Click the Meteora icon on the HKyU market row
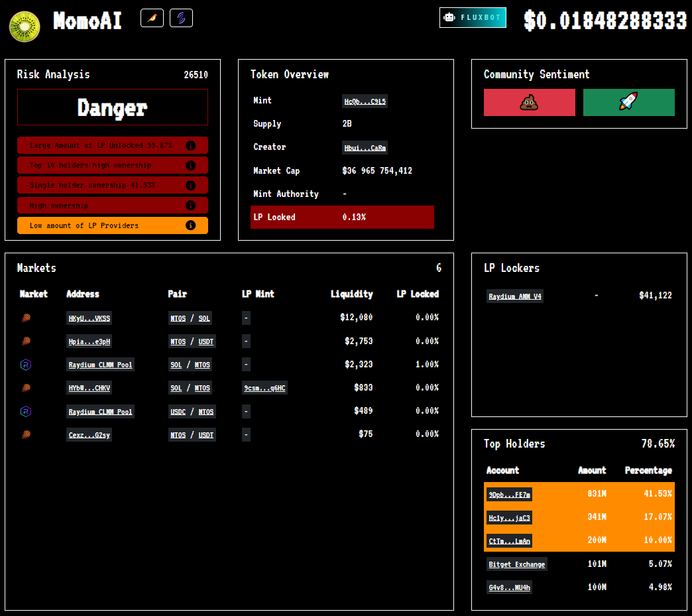The height and width of the screenshot is (616, 692). 25,317
